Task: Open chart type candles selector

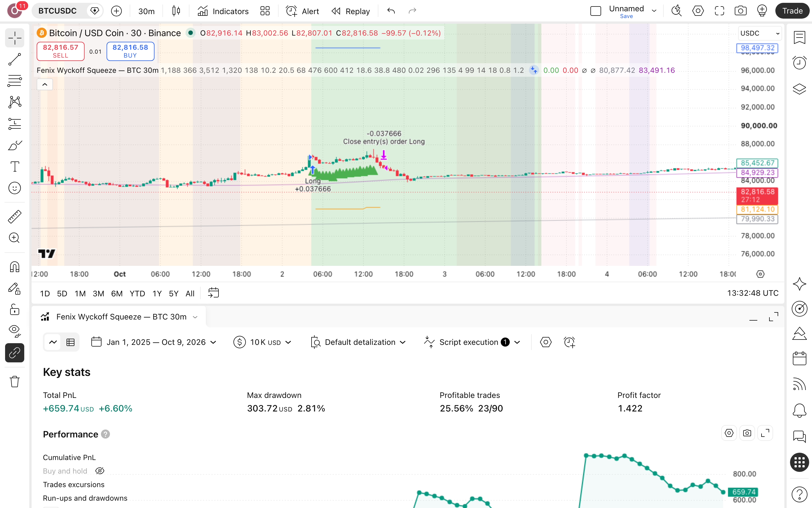Action: [176, 11]
